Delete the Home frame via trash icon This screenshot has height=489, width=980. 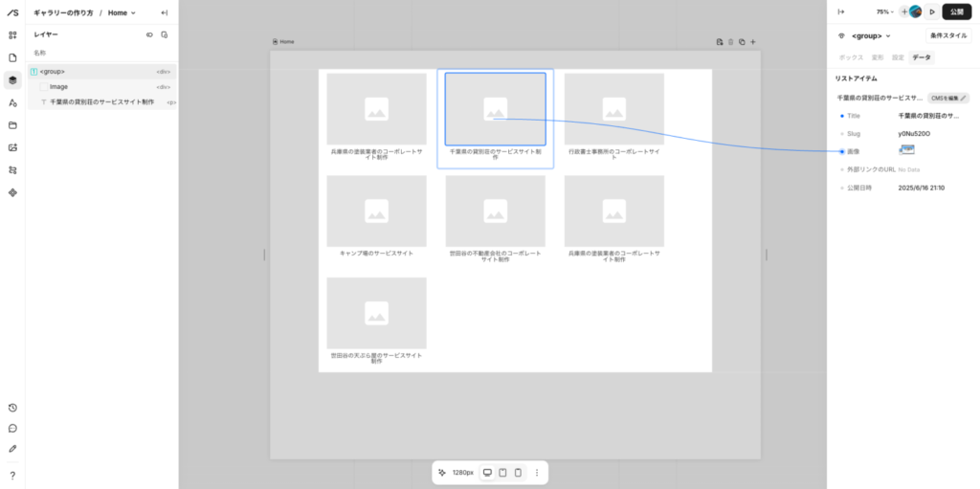[730, 42]
